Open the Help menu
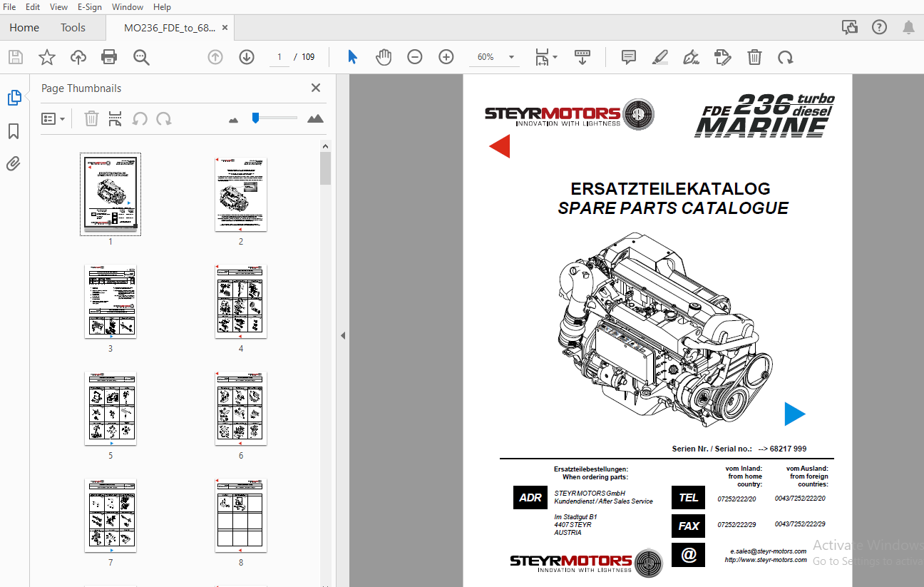The image size is (924, 587). coord(162,7)
